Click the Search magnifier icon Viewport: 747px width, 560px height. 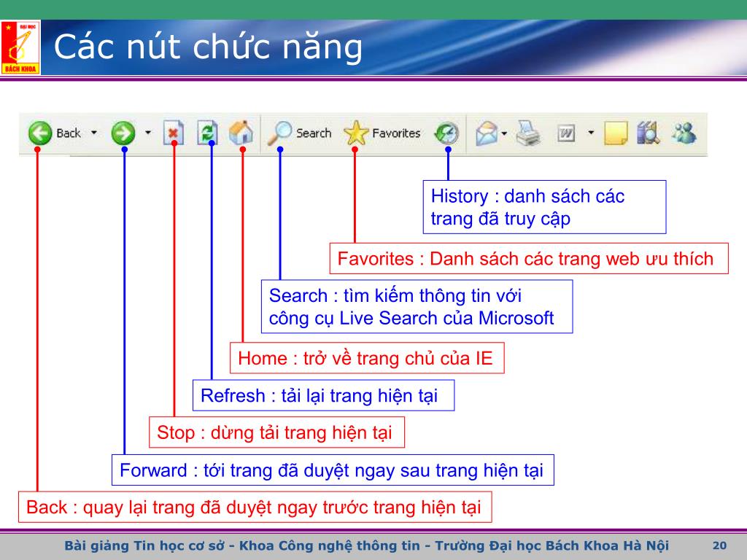click(x=279, y=133)
